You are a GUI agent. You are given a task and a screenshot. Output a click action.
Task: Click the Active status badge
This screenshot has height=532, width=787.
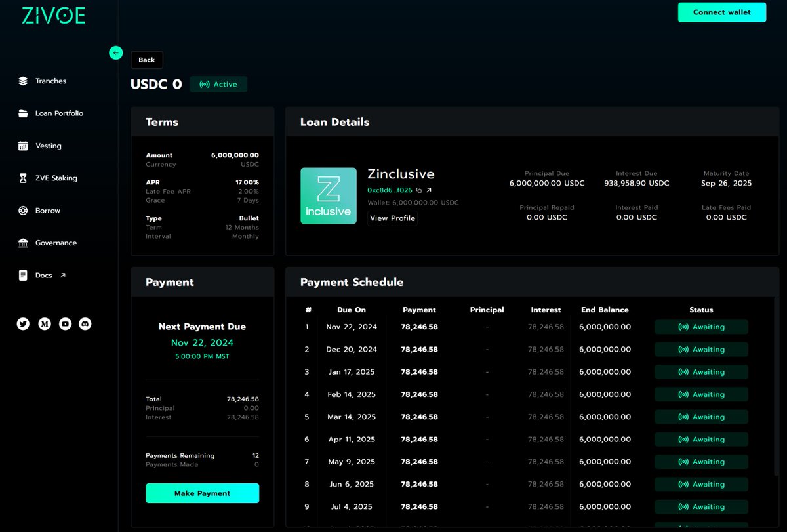click(218, 84)
